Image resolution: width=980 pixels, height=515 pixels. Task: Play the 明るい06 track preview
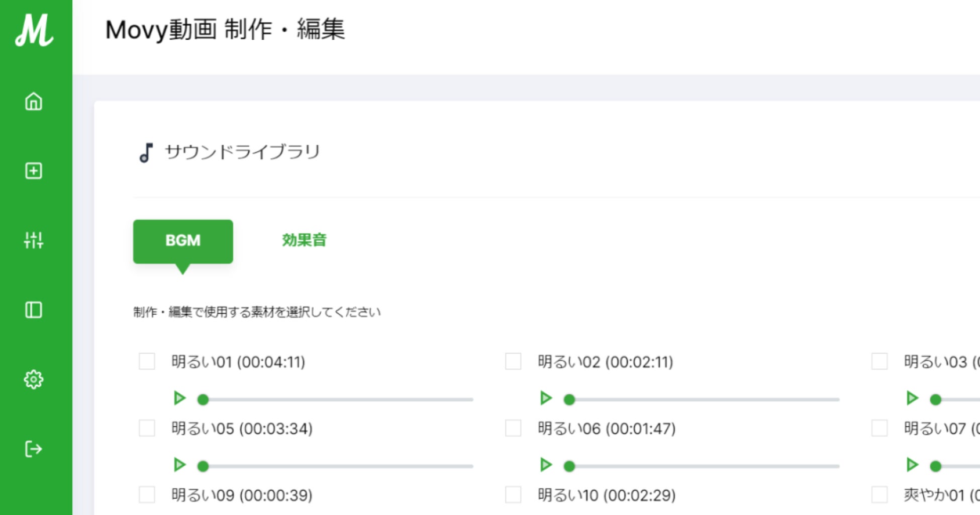coord(546,465)
